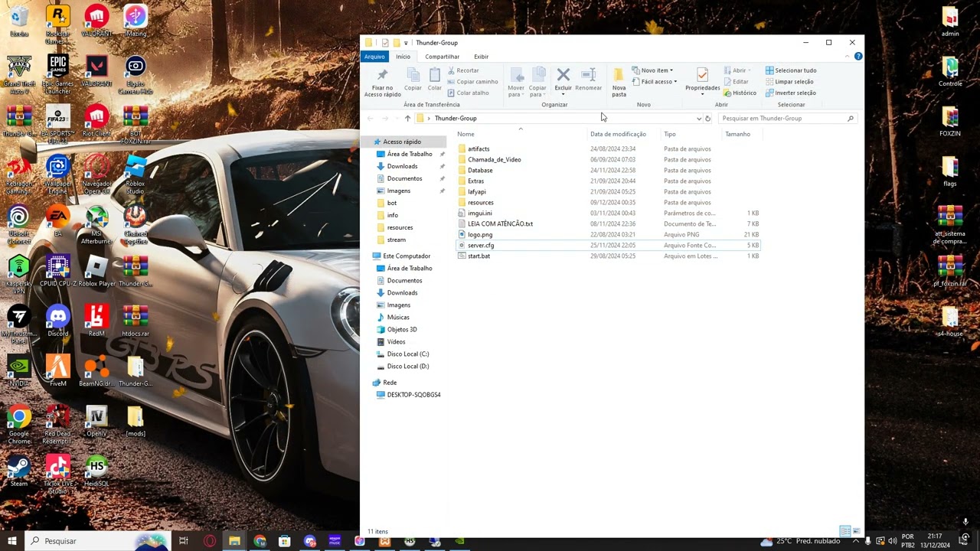Open the Discord desktop icon
Screen dimensions: 980x551
click(x=57, y=321)
